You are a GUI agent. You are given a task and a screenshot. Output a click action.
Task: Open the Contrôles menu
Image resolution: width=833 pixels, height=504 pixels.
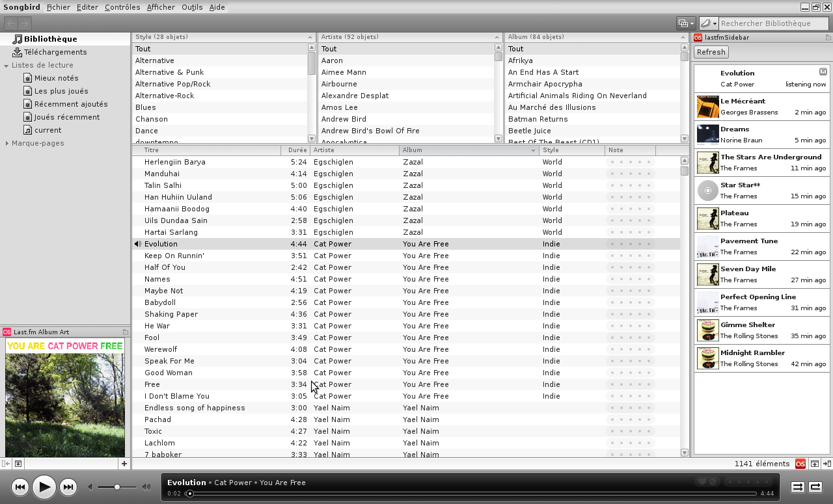tap(122, 7)
